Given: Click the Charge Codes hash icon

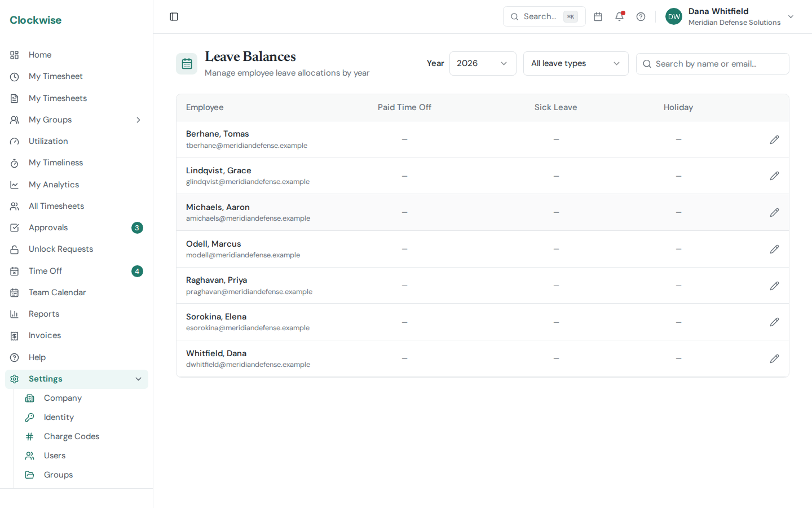Looking at the screenshot, I should pyautogui.click(x=30, y=436).
